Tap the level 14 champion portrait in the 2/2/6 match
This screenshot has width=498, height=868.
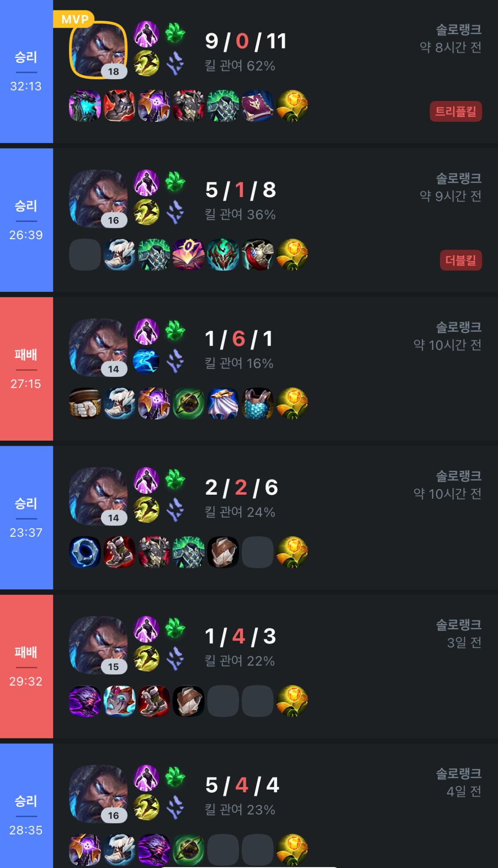[98, 497]
